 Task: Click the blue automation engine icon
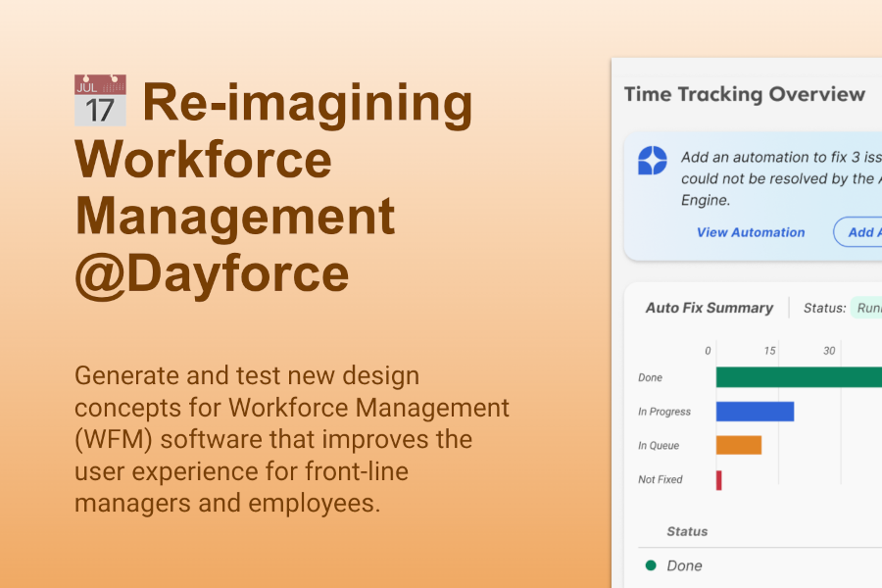[653, 161]
